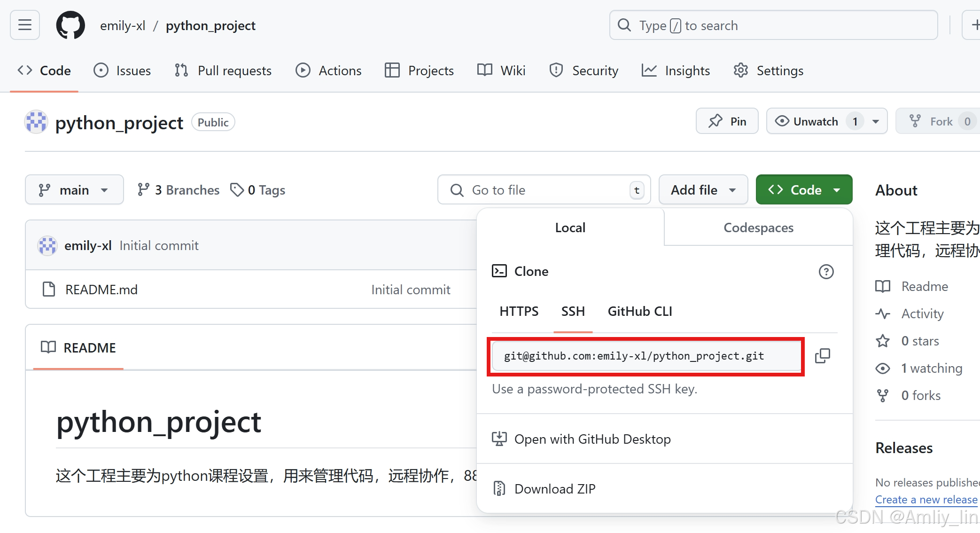Toggle Unwatch for this repository

pyautogui.click(x=807, y=121)
